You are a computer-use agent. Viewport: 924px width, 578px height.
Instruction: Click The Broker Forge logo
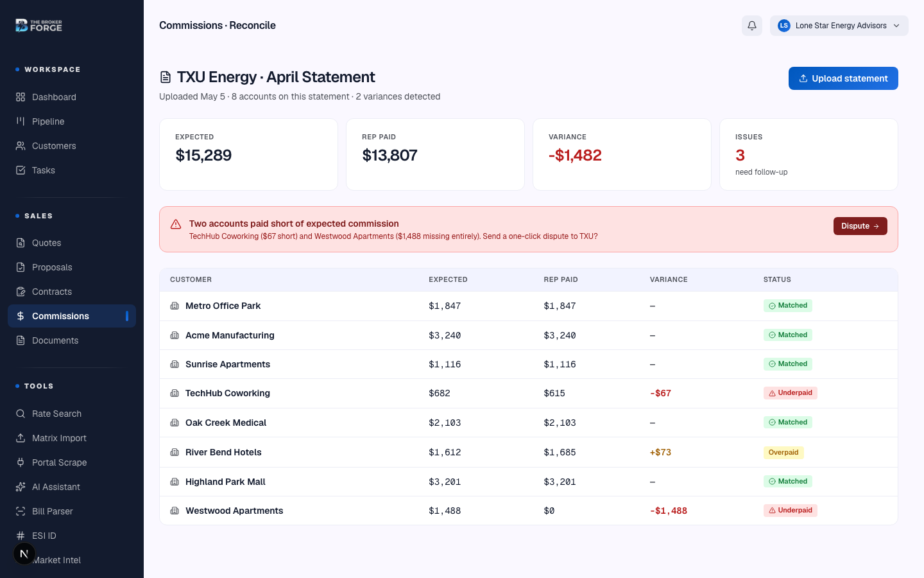39,26
